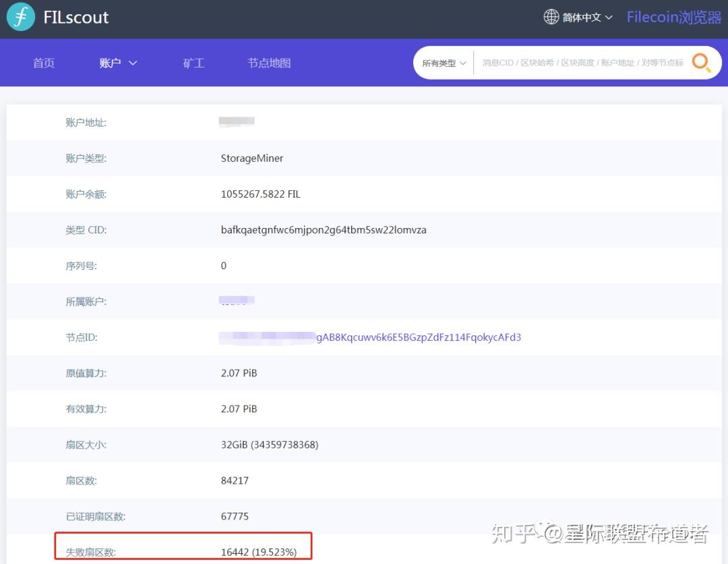Click the 所属账户 label
The height and width of the screenshot is (564, 728).
(86, 302)
